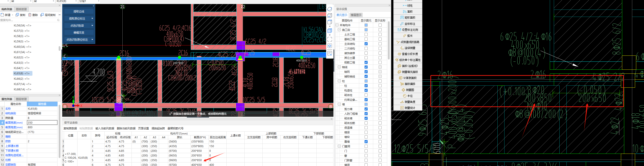Click the 复制 copy component icon

pos(17,15)
